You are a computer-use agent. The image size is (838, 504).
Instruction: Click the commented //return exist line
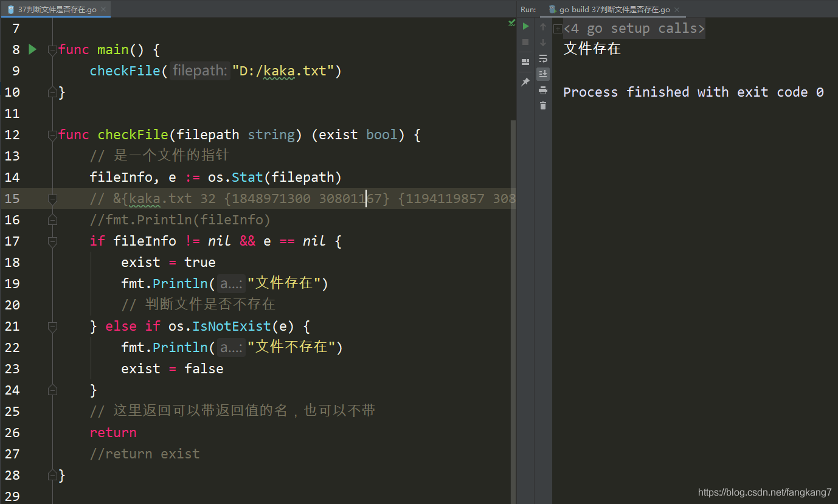[x=145, y=454]
